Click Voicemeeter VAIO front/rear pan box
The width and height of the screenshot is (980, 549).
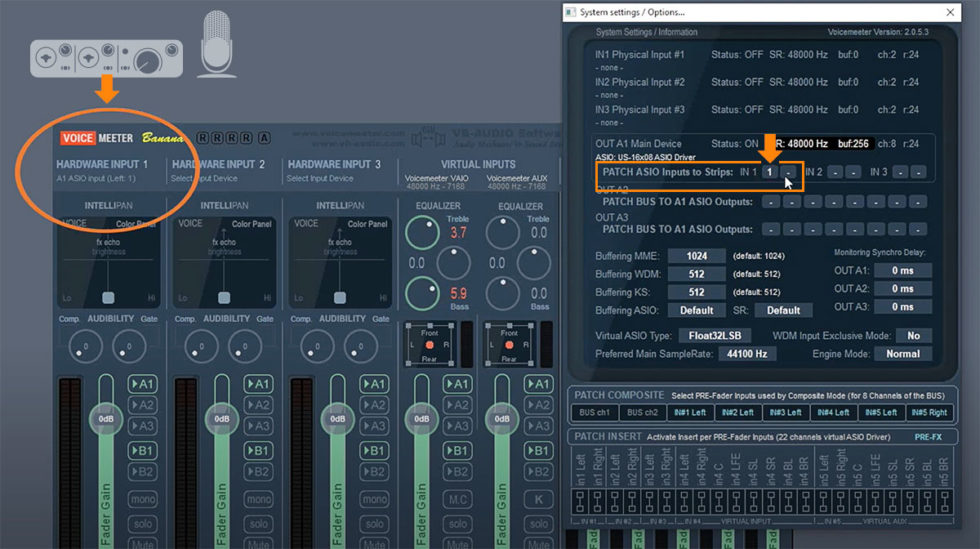coord(429,345)
